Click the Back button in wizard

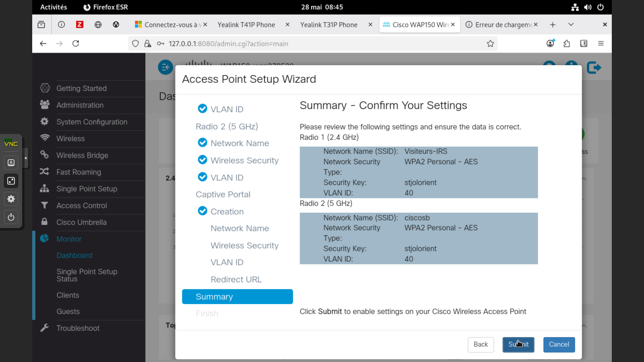click(481, 344)
